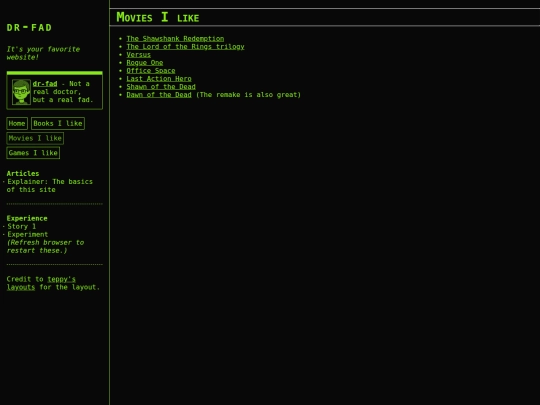
Task: Open the dr-fad profile link
Action: (45, 84)
